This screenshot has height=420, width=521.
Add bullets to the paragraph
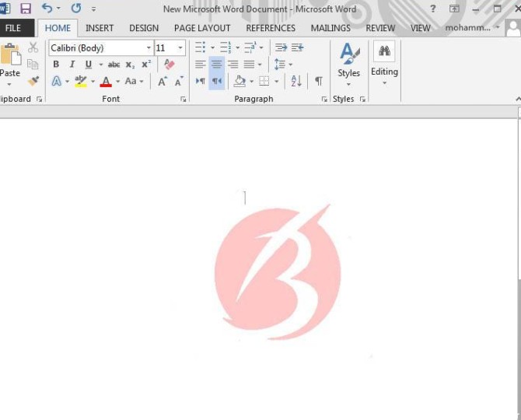(x=200, y=47)
